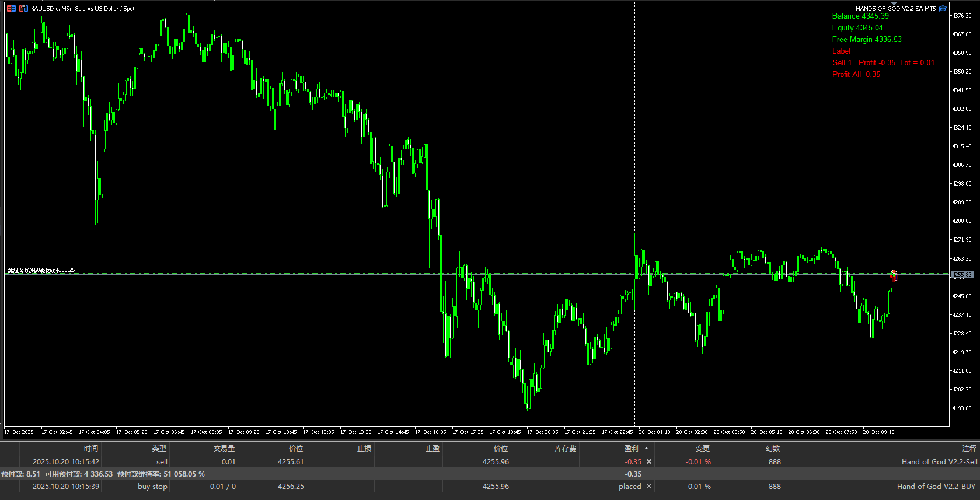Close the sell position with X
Image resolution: width=980 pixels, height=500 pixels.
[x=649, y=461]
